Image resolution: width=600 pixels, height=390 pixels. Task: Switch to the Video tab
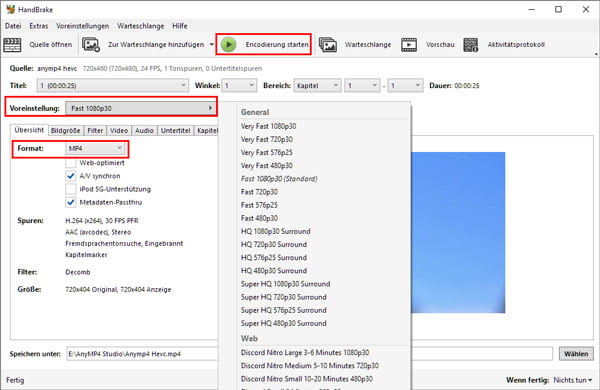coord(119,131)
